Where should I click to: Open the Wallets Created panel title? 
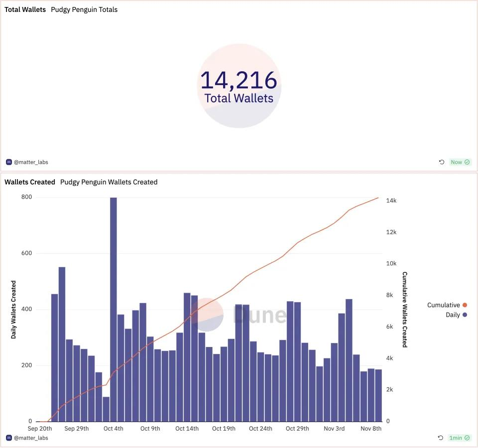pos(30,182)
